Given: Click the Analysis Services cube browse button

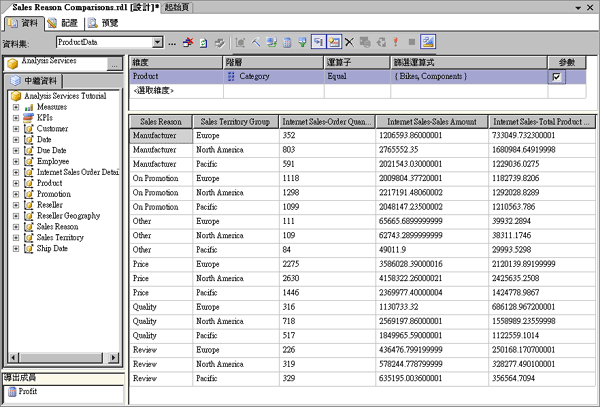Looking at the screenshot, I should pos(114,64).
